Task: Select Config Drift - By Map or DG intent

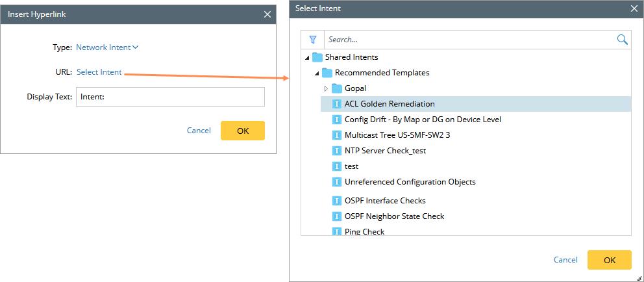Action: tap(423, 120)
